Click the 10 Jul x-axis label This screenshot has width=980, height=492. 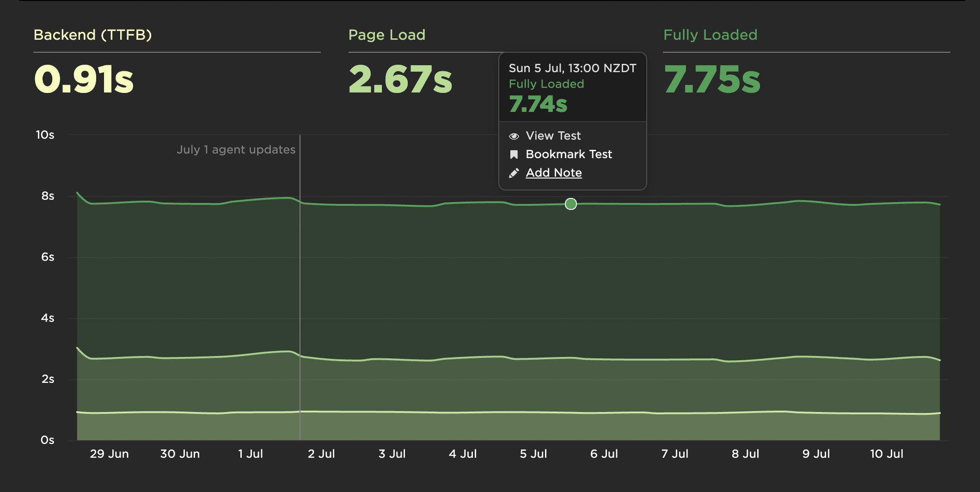pos(887,454)
